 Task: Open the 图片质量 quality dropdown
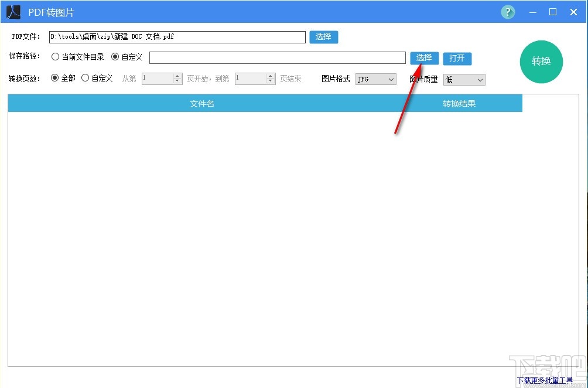[464, 80]
